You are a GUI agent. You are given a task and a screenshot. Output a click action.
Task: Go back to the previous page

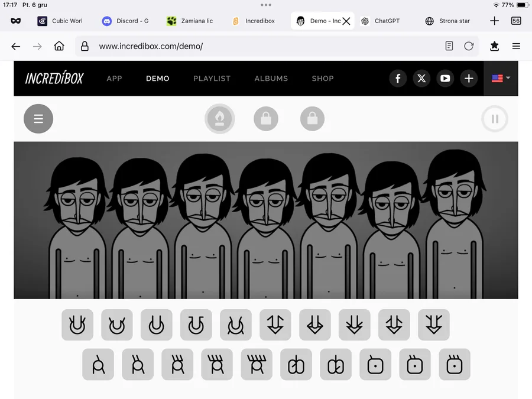(x=16, y=46)
